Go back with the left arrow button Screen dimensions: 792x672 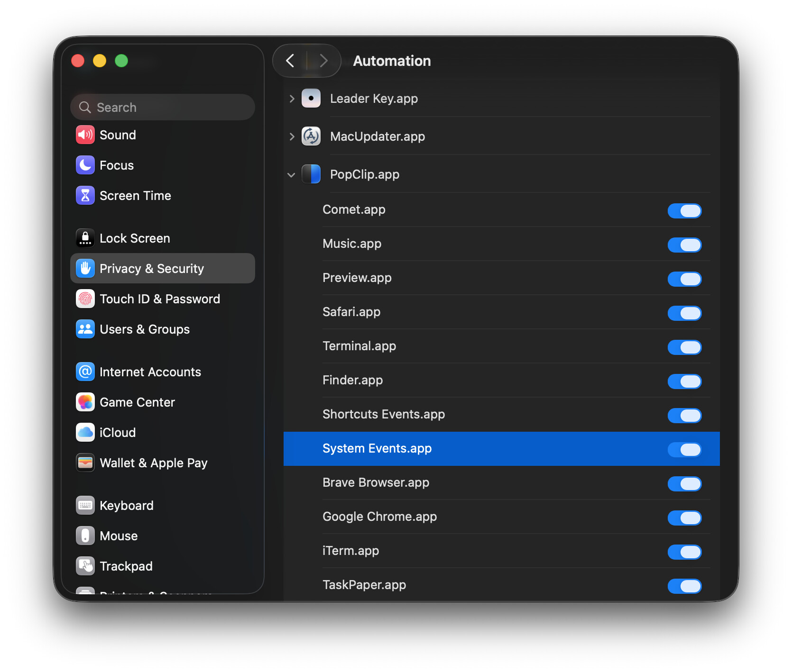(x=290, y=61)
